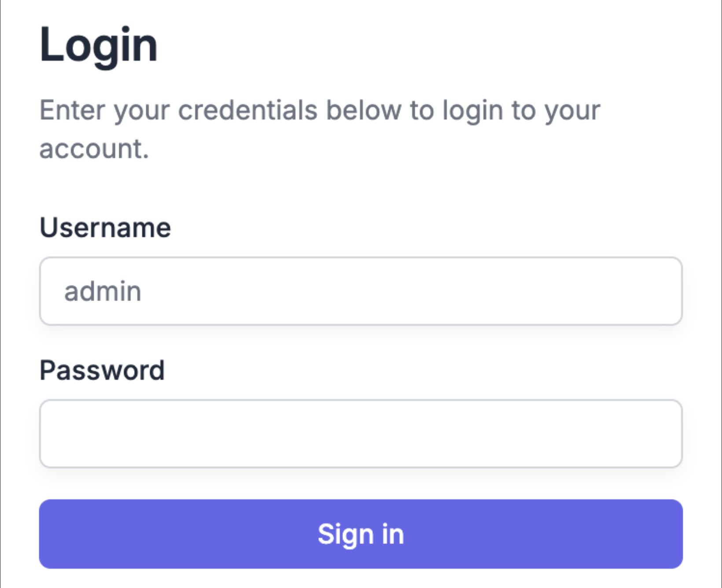Click the bold Login title text
The width and height of the screenshot is (722, 588).
click(x=99, y=45)
